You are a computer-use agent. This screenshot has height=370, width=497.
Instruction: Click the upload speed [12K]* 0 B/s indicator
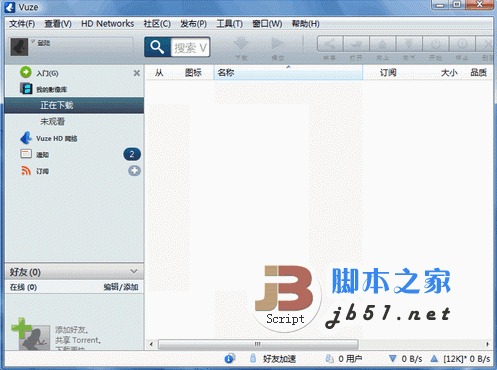pos(460,359)
